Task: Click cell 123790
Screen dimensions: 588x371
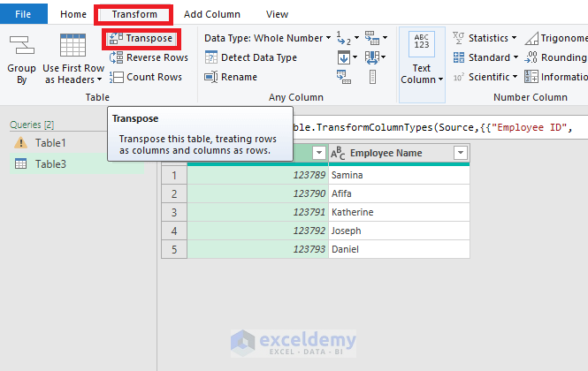Action: [257, 193]
